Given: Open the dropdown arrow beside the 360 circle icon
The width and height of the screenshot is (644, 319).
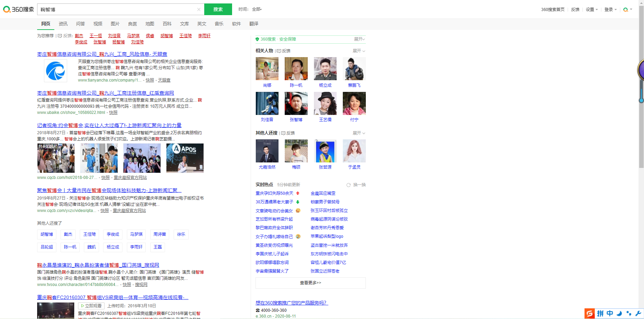Looking at the screenshot, I should 631,10.
